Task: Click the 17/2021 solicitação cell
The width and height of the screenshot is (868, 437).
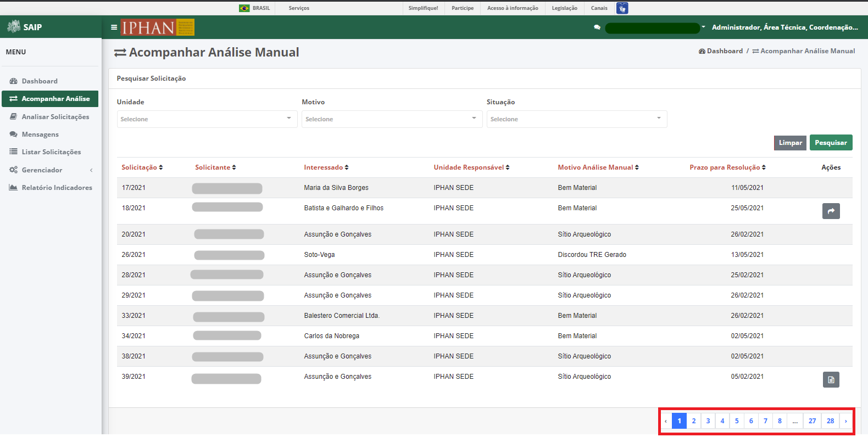Action: click(133, 188)
